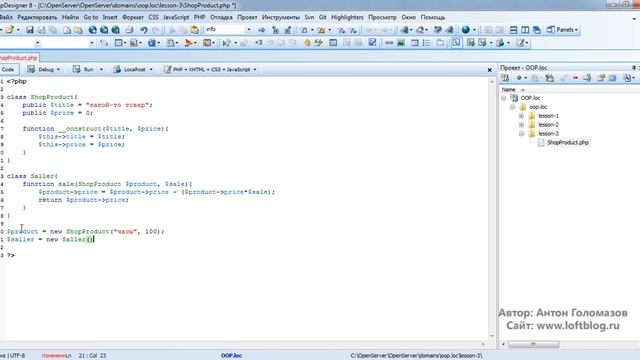
Task: Collapse the lesson-3 folder
Action: (x=521, y=134)
